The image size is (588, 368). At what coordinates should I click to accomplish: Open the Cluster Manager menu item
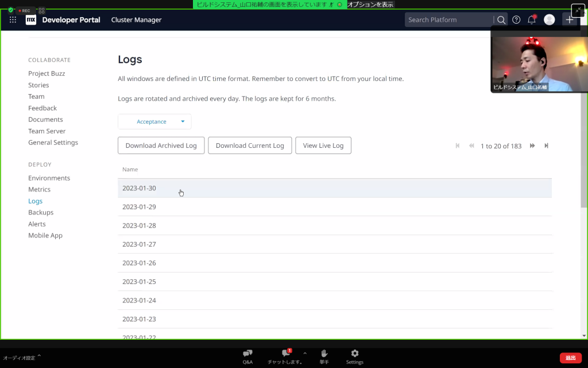coord(136,20)
